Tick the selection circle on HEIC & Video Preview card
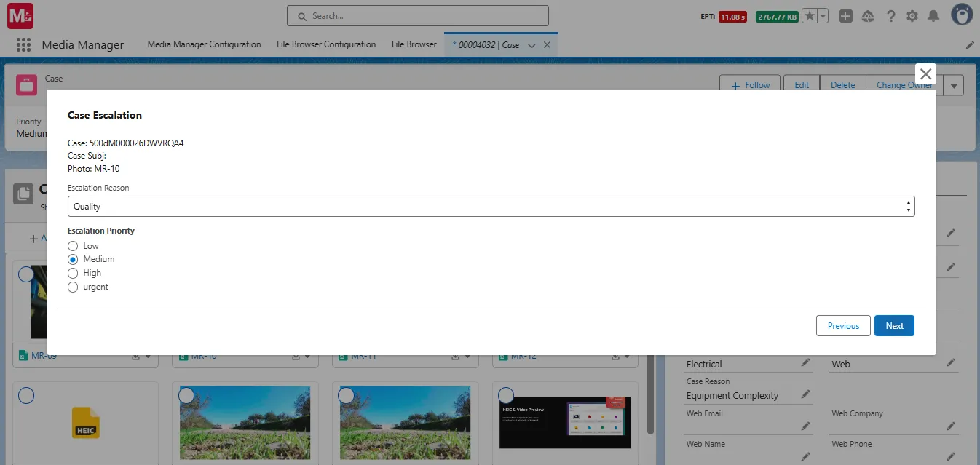 [507, 395]
